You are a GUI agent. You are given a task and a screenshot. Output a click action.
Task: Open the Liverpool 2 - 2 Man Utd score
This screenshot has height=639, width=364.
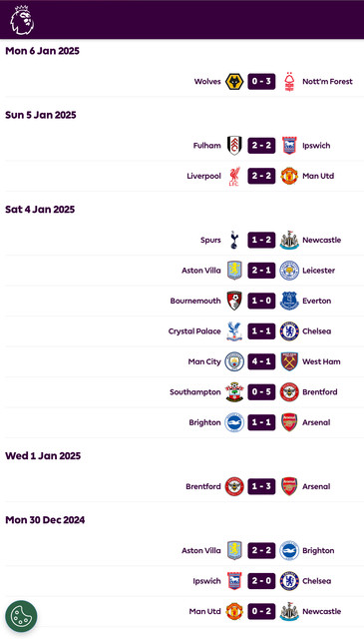(x=261, y=176)
